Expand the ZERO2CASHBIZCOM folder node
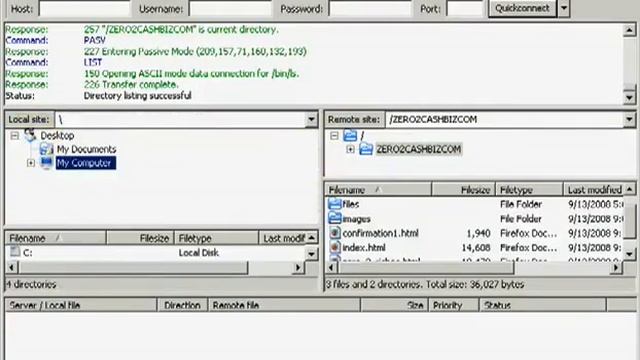The width and height of the screenshot is (640, 360). tap(350, 149)
